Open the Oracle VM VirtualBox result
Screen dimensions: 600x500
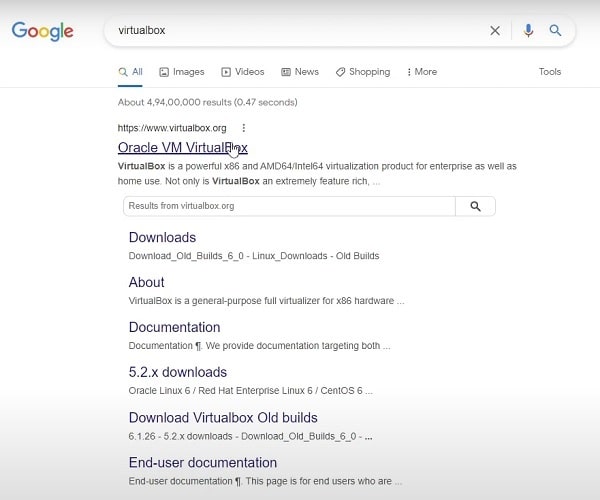[x=183, y=148]
